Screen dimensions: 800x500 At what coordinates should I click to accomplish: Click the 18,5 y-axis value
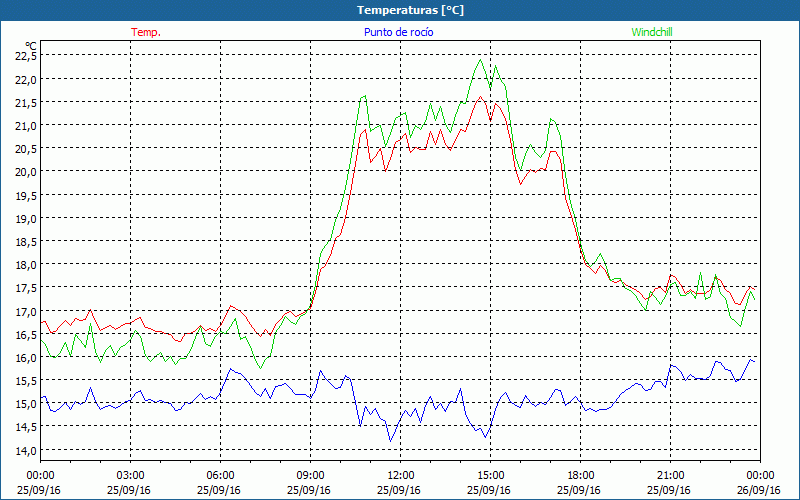tap(27, 241)
